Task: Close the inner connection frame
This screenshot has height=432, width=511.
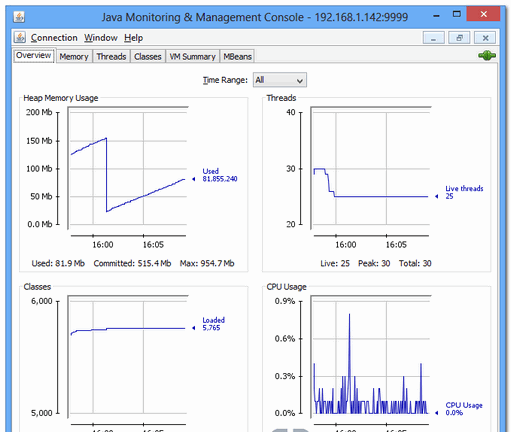Action: [x=485, y=38]
